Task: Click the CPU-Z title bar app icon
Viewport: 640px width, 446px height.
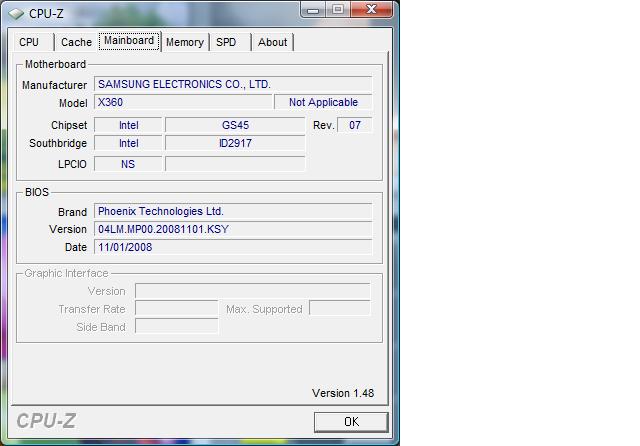Action: (16, 13)
